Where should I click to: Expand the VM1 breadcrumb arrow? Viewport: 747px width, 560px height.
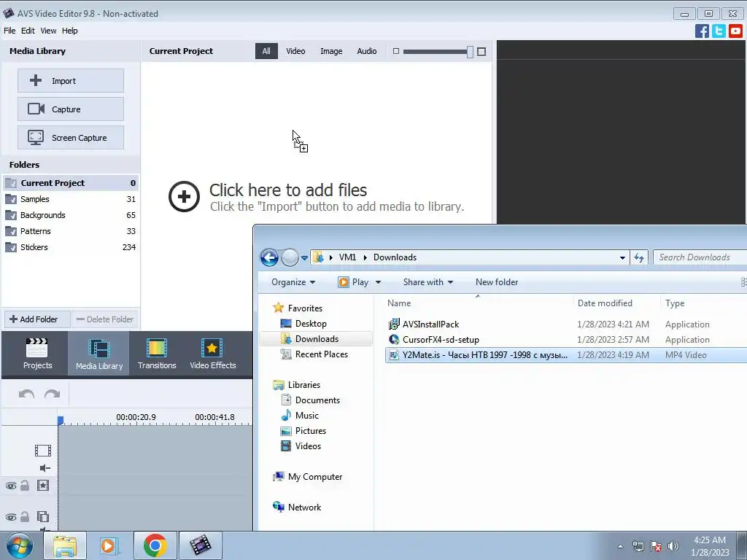point(365,257)
